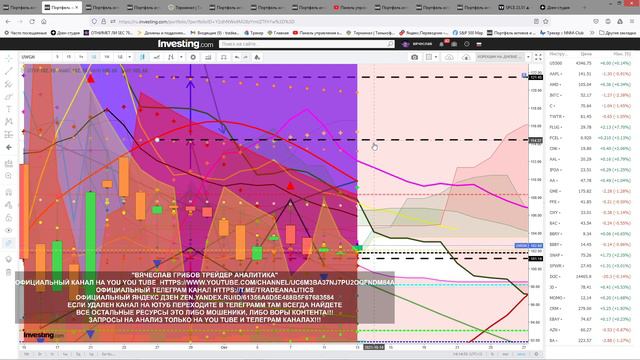Open the user profile menu

point(417,44)
